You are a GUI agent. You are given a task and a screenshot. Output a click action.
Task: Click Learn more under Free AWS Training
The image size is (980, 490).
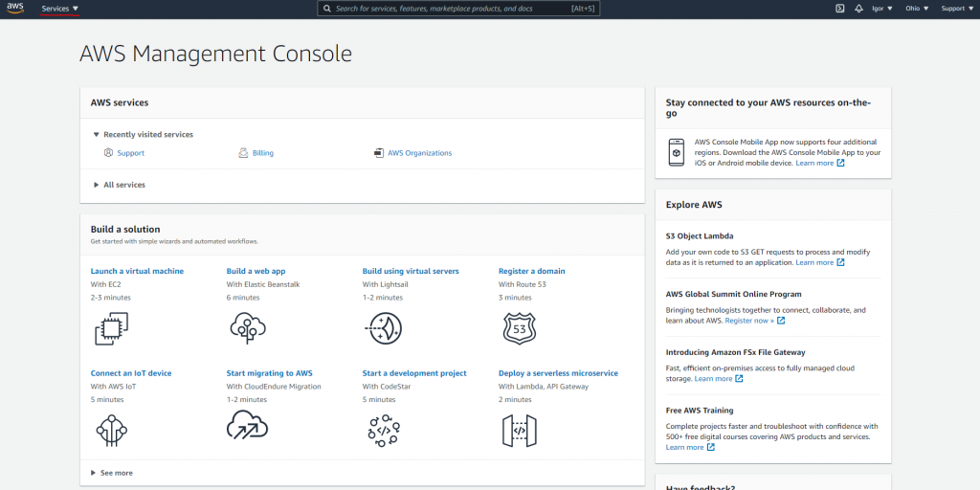[684, 448]
